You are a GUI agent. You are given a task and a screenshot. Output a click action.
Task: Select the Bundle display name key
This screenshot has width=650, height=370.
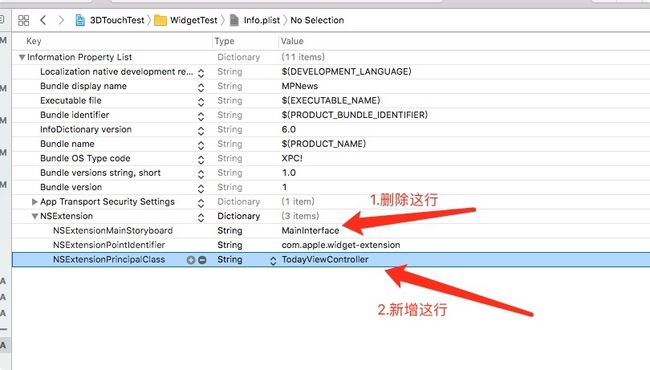pos(83,86)
